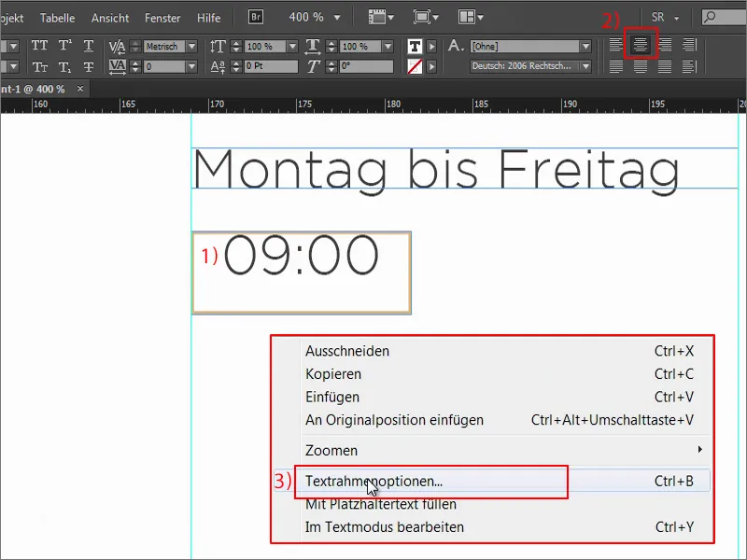Apply full justification to all lines

(x=665, y=66)
